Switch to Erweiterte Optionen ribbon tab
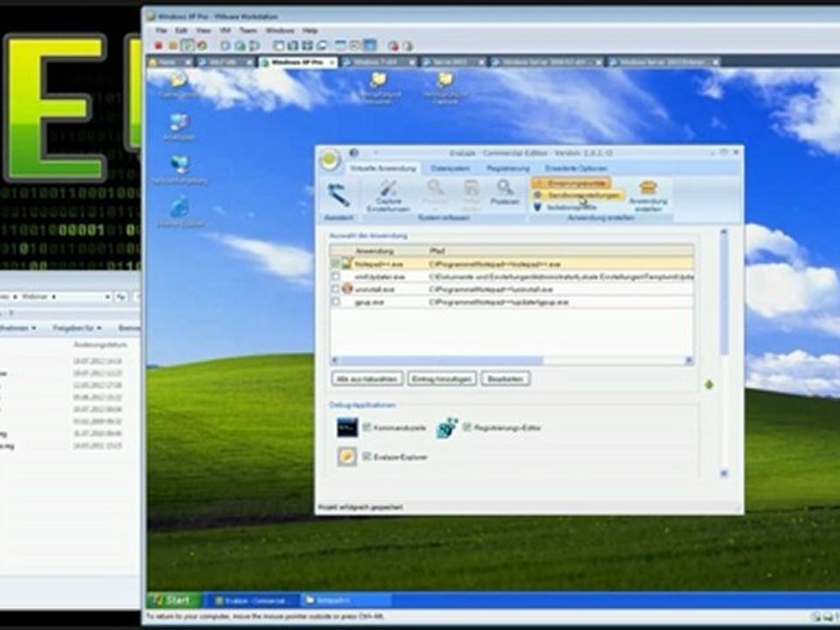 (576, 168)
